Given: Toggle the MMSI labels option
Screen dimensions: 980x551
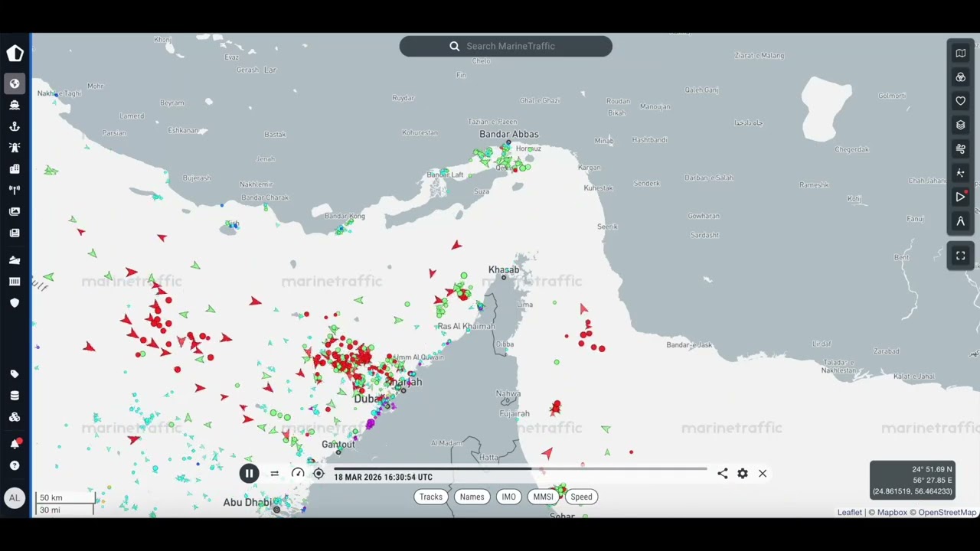Looking at the screenshot, I should [543, 497].
